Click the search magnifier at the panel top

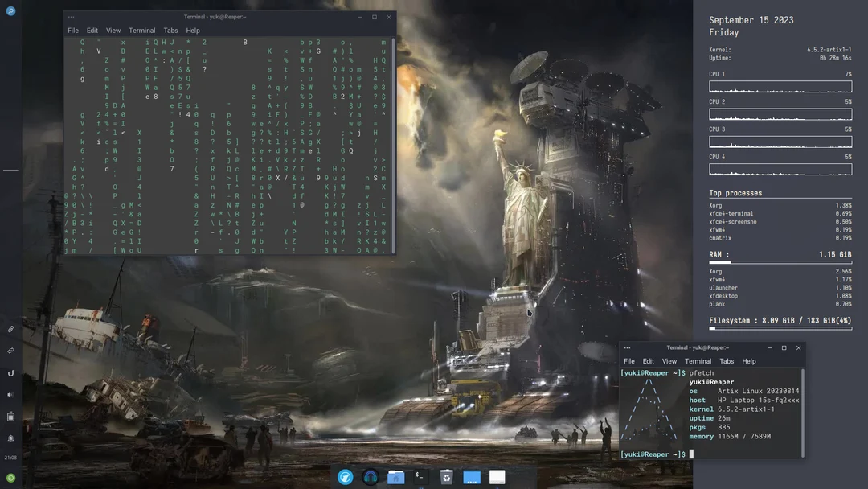tap(10, 10)
